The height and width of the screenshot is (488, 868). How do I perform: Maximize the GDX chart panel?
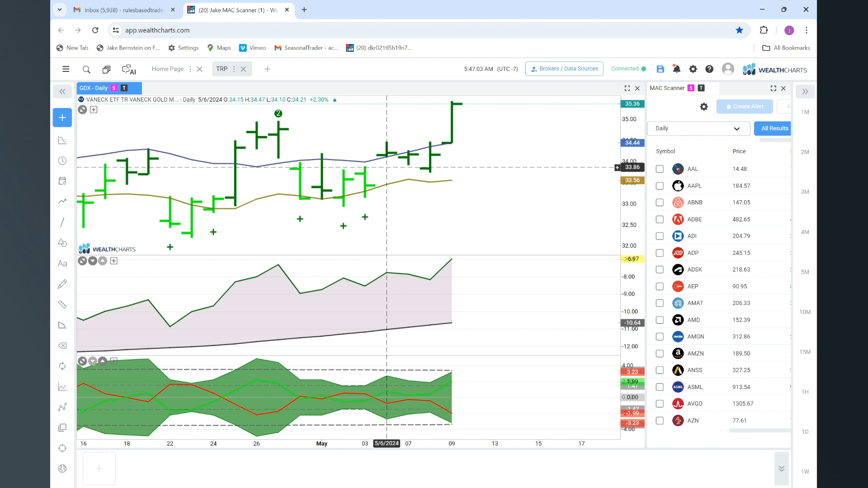pyautogui.click(x=627, y=89)
